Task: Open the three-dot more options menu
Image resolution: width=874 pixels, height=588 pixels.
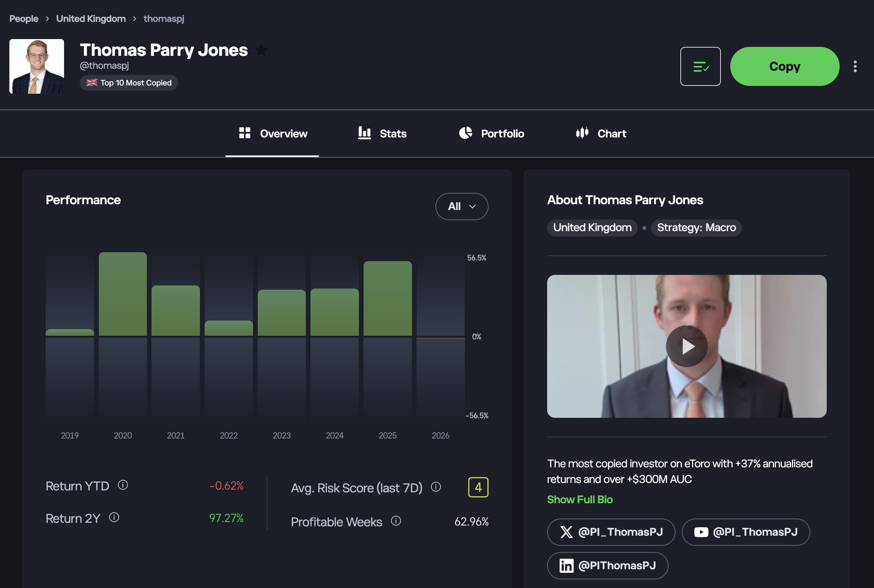Action: pos(855,66)
